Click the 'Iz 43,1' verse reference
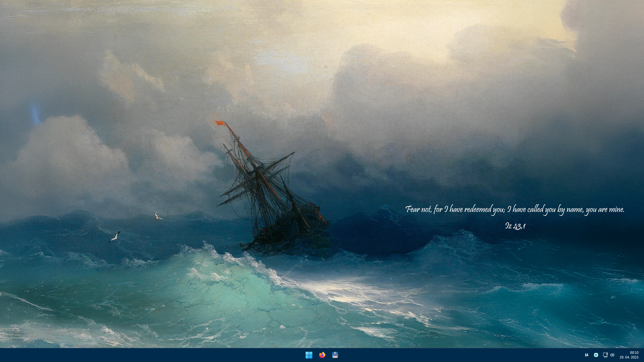Screen dimensions: 644x362 (515, 226)
